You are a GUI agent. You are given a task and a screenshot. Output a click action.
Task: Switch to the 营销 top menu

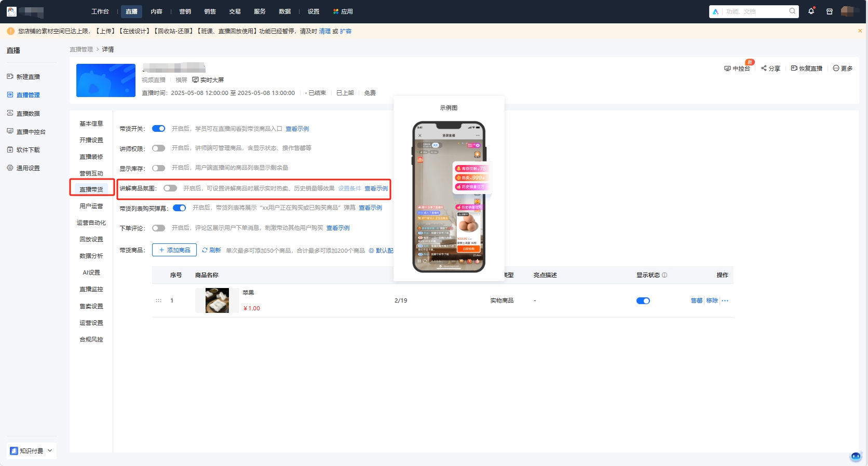coord(185,11)
